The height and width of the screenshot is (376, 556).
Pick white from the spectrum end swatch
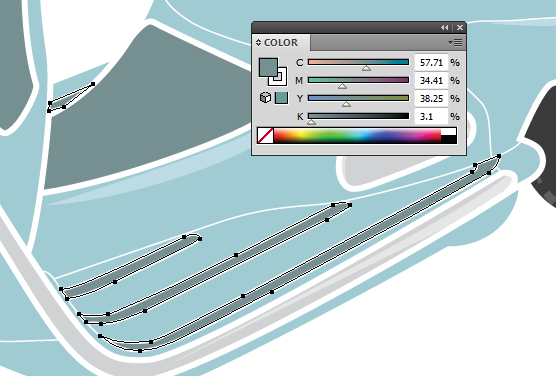[x=449, y=132]
